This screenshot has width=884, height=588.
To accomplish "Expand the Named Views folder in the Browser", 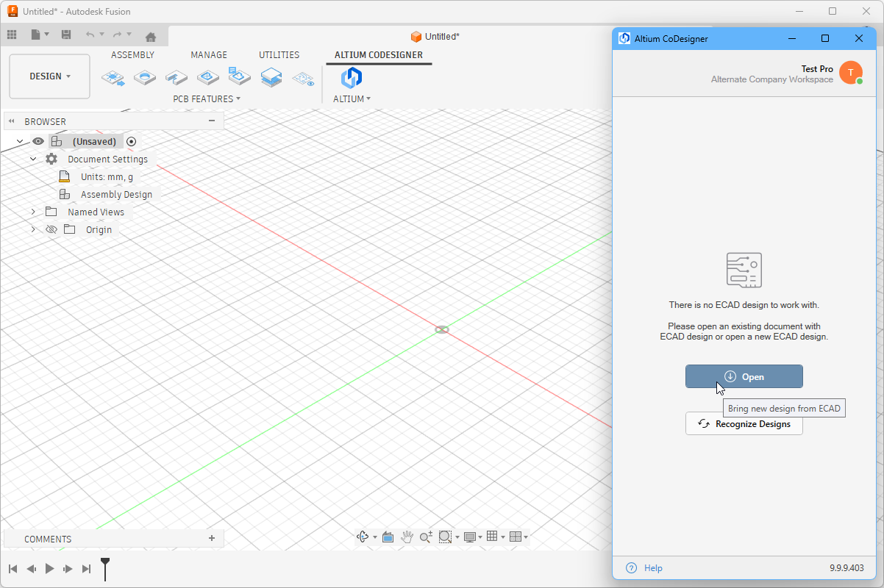I will tap(32, 212).
